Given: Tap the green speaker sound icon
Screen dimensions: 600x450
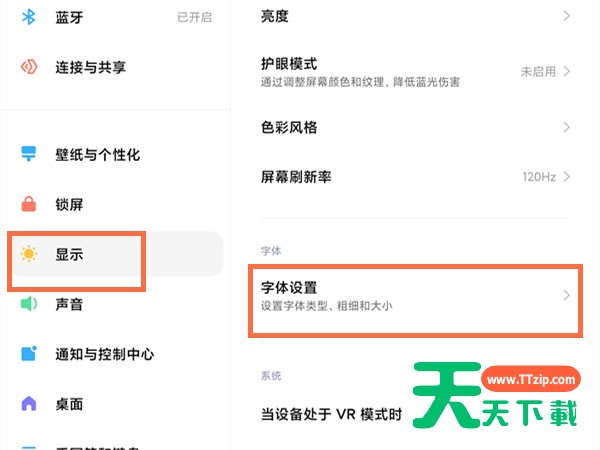Looking at the screenshot, I should [29, 304].
